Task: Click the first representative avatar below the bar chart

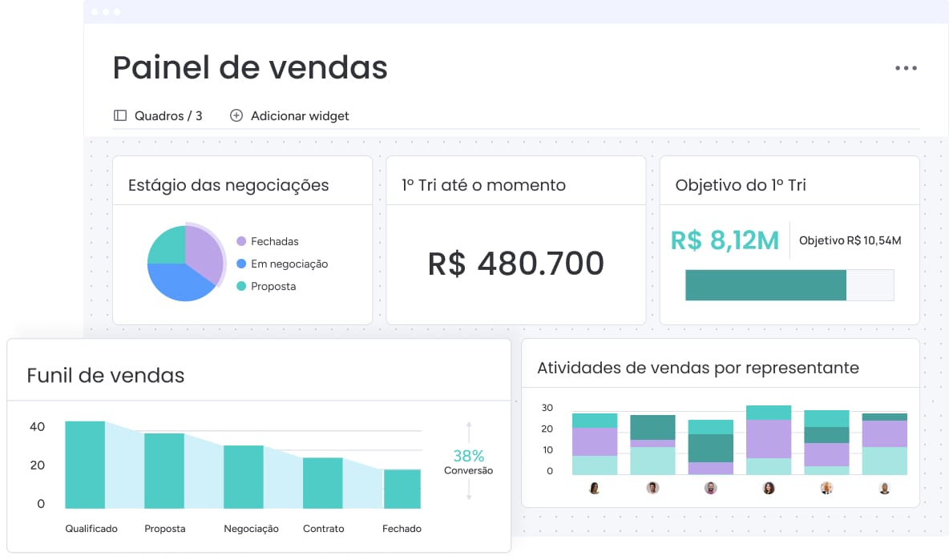Action: 595,488
